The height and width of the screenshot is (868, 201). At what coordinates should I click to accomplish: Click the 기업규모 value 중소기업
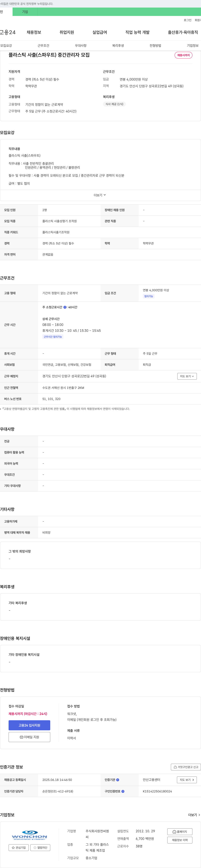(x=91, y=858)
